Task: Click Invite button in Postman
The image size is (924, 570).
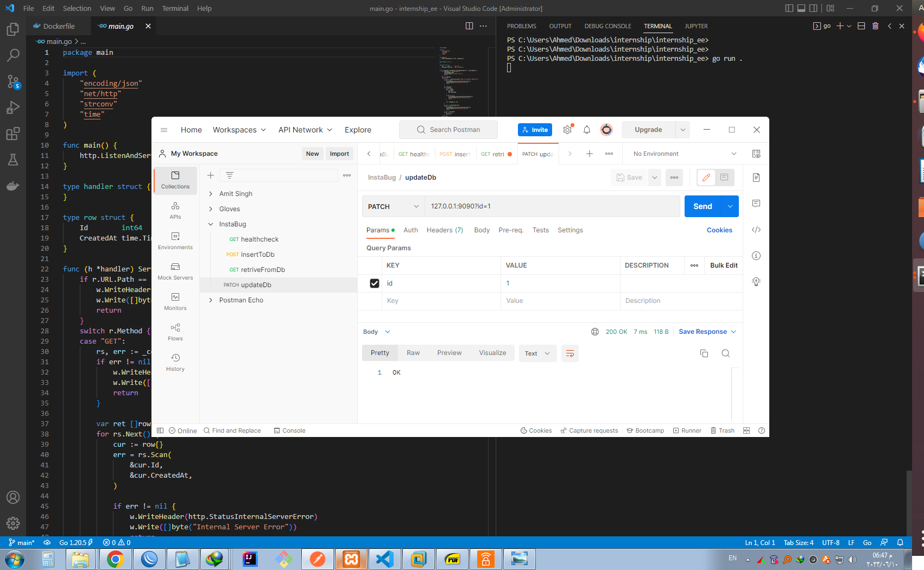Action: (x=535, y=130)
